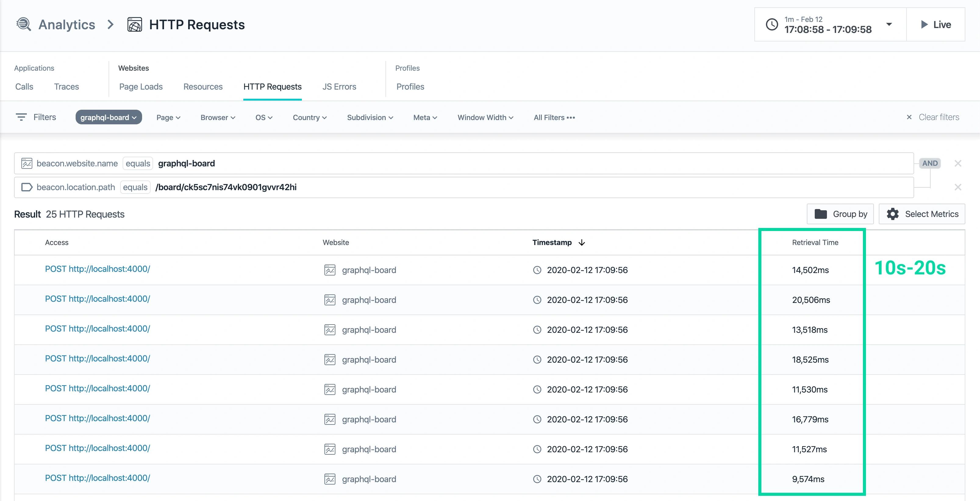
Task: Click timestamp clock icon in the 18,525ms row
Action: (537, 360)
